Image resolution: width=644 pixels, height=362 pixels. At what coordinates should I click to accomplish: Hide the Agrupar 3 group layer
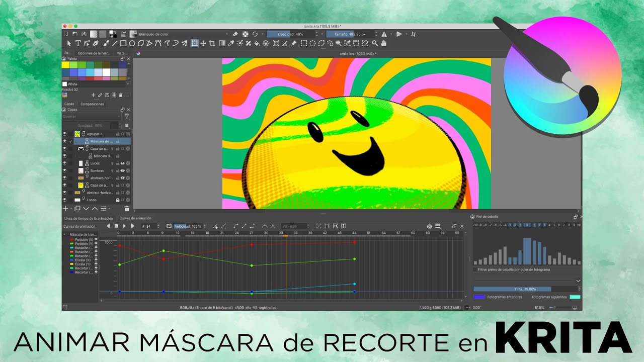64,134
